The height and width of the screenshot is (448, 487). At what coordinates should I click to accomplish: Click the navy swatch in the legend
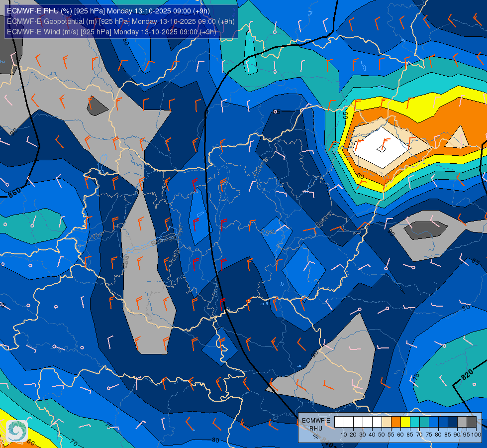pyautogui.click(x=453, y=422)
